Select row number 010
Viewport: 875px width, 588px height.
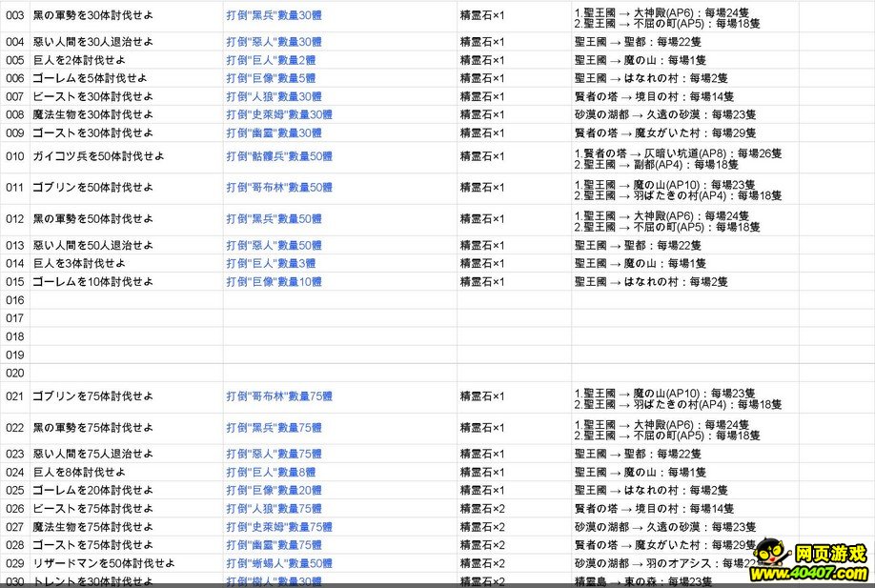point(15,156)
